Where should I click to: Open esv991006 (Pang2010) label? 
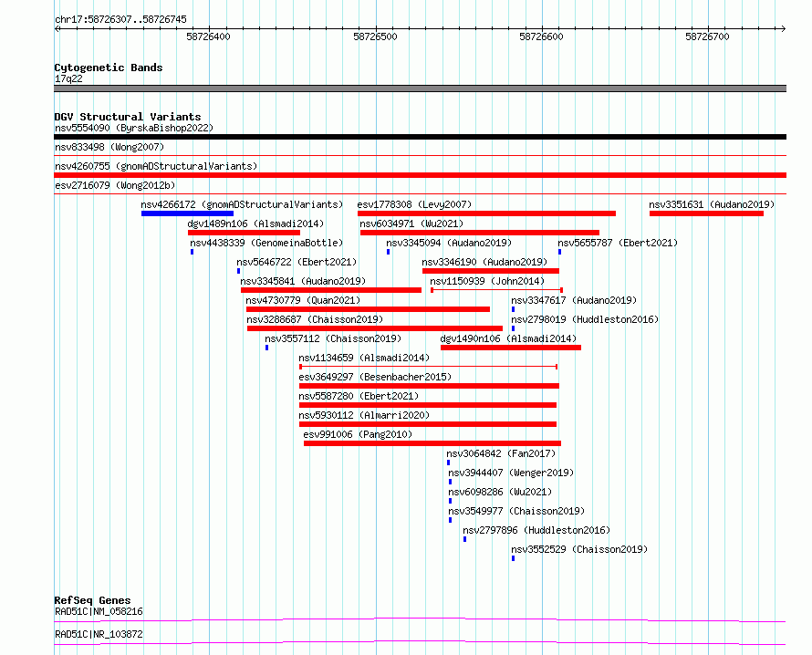tap(358, 434)
